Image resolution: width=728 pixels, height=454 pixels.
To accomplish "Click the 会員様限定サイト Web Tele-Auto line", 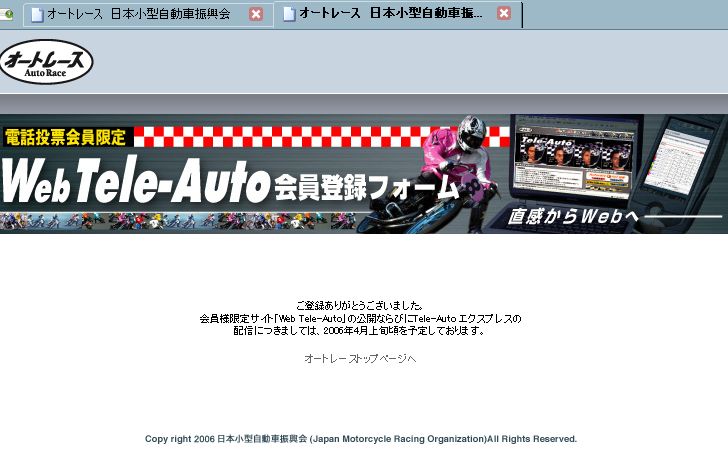I will coord(360,318).
